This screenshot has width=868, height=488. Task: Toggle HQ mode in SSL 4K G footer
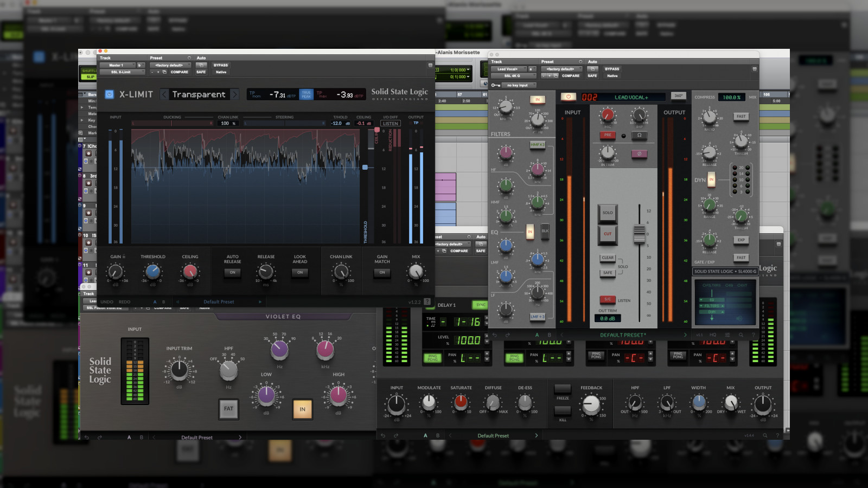pyautogui.click(x=712, y=335)
